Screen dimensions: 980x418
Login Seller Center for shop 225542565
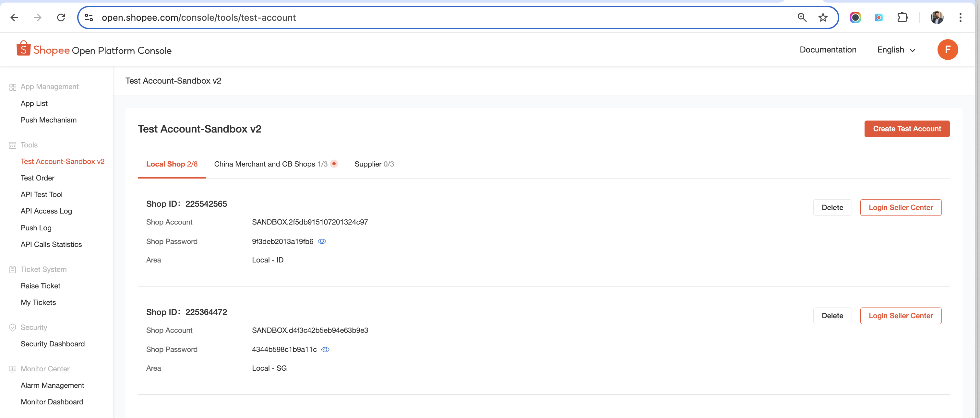[901, 207]
